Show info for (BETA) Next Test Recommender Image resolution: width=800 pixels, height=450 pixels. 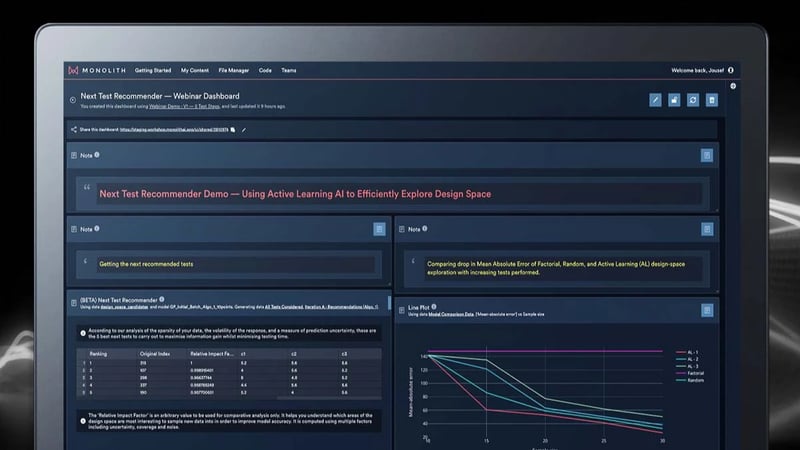coord(161,299)
